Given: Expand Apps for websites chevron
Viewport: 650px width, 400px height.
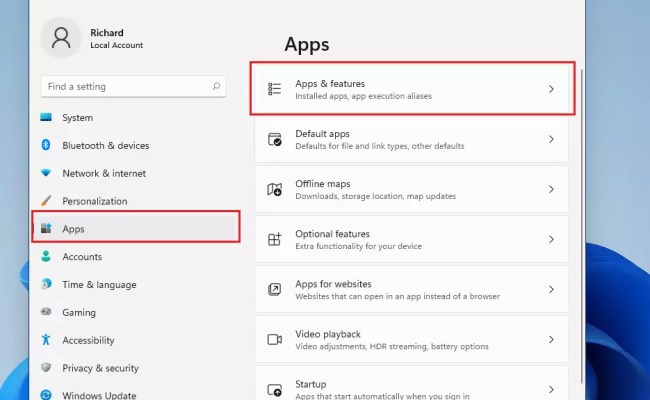Looking at the screenshot, I should [551, 289].
